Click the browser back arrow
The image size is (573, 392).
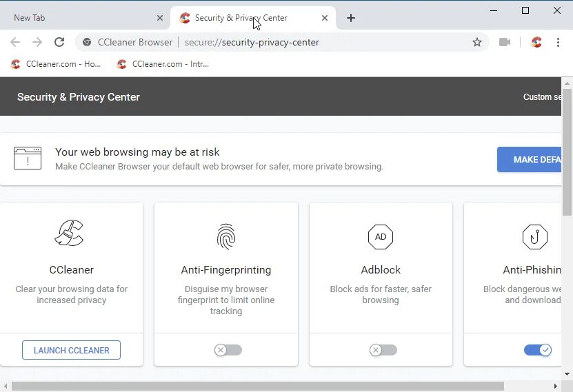point(15,42)
